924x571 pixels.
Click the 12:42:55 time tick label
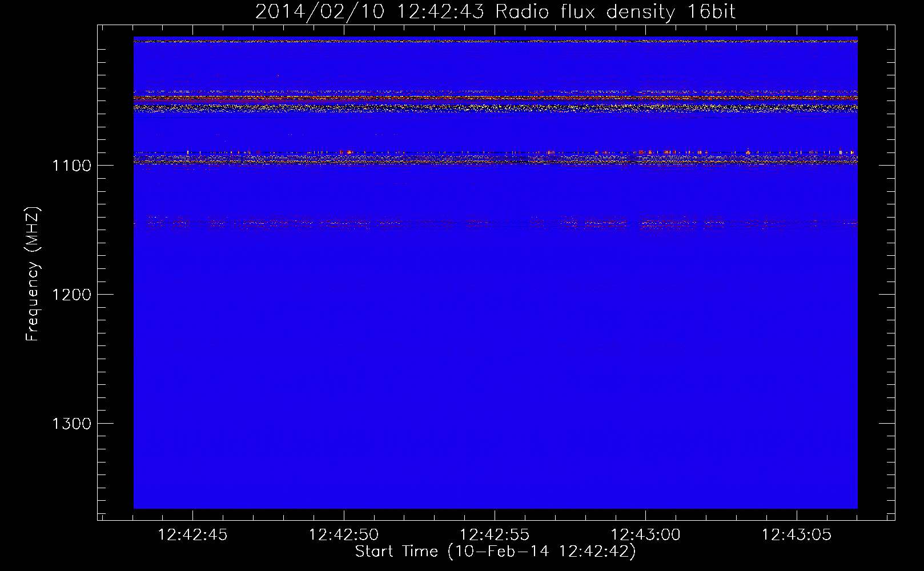pos(495,535)
